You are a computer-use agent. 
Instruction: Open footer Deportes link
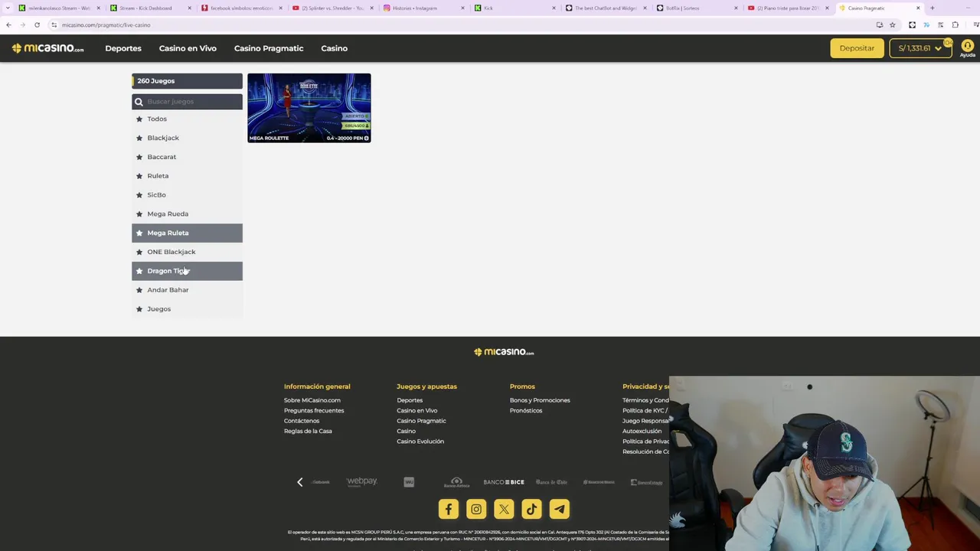[x=410, y=400]
